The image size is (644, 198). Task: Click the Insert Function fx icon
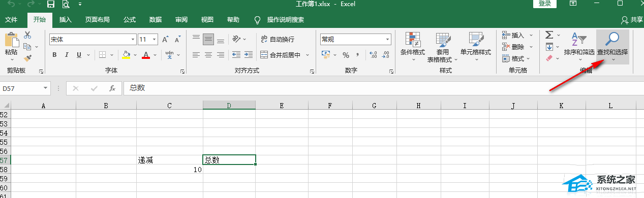pyautogui.click(x=112, y=88)
